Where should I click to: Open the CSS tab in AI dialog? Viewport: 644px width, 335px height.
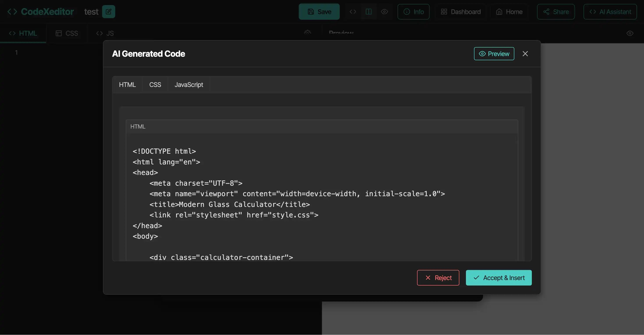(155, 85)
